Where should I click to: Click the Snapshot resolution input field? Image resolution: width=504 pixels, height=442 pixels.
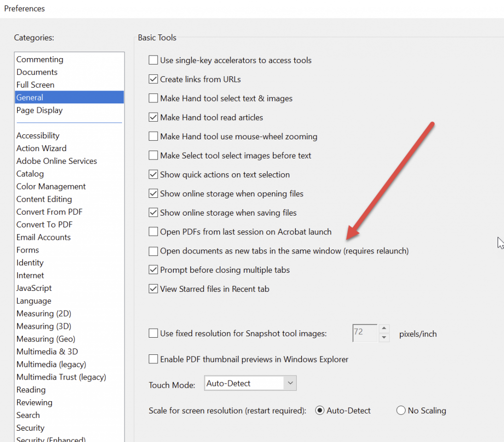click(364, 333)
